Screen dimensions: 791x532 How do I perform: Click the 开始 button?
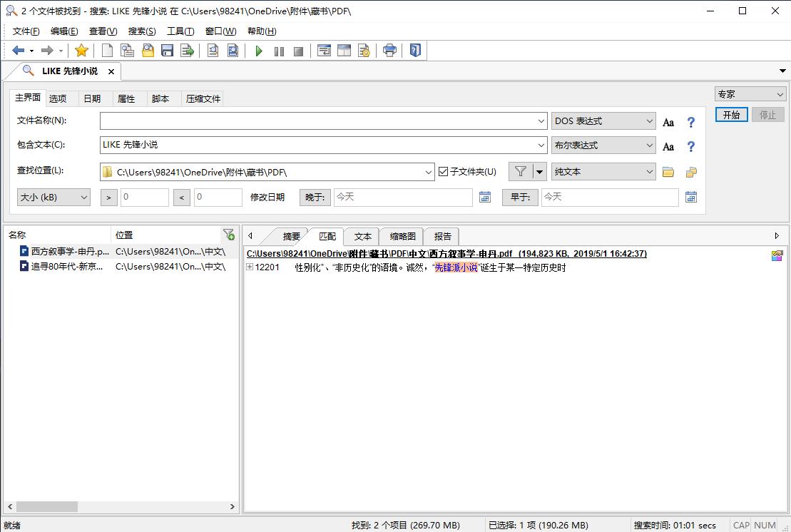731,115
